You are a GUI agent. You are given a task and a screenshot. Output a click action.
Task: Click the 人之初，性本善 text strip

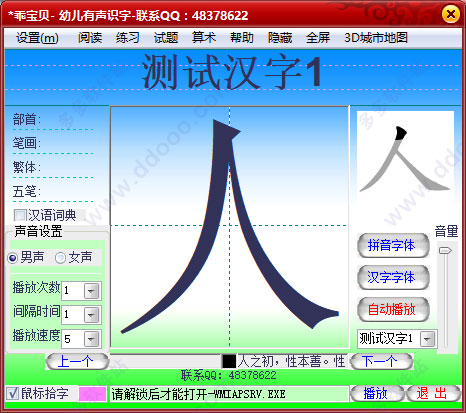point(292,361)
